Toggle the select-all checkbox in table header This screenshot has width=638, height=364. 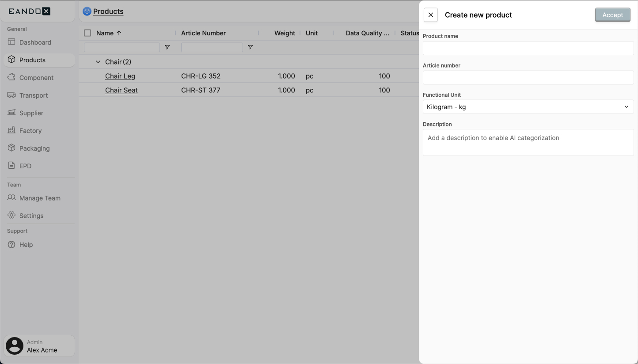pyautogui.click(x=87, y=33)
